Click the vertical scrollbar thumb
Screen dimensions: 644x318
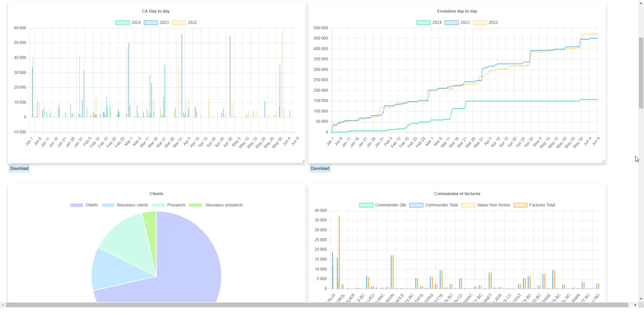click(x=641, y=73)
